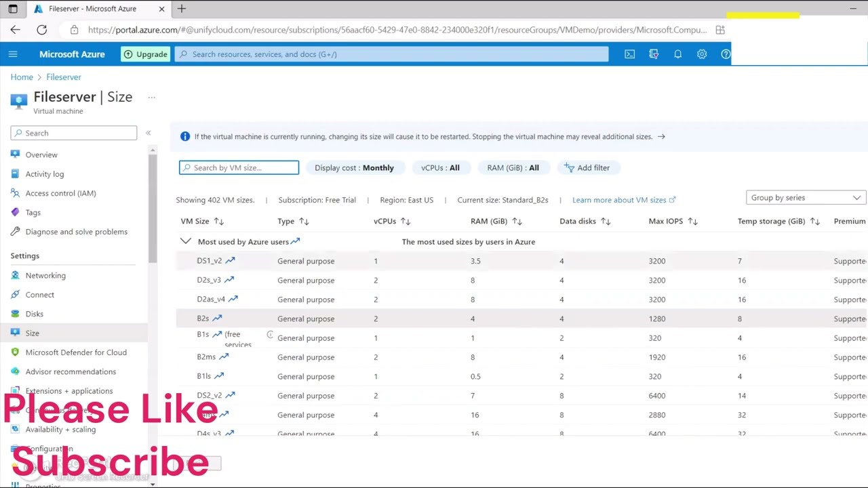Reload the page with the refresh icon
Image resolution: width=868 pixels, height=488 pixels.
coord(41,30)
